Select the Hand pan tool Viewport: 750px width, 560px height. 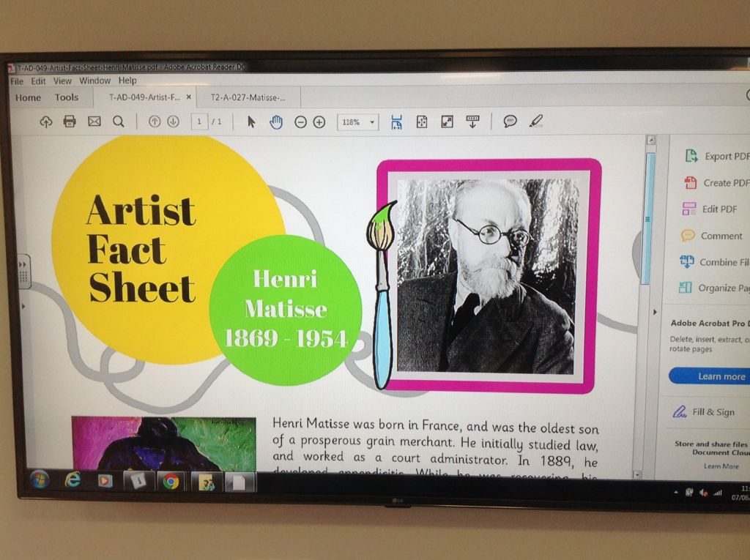click(275, 122)
